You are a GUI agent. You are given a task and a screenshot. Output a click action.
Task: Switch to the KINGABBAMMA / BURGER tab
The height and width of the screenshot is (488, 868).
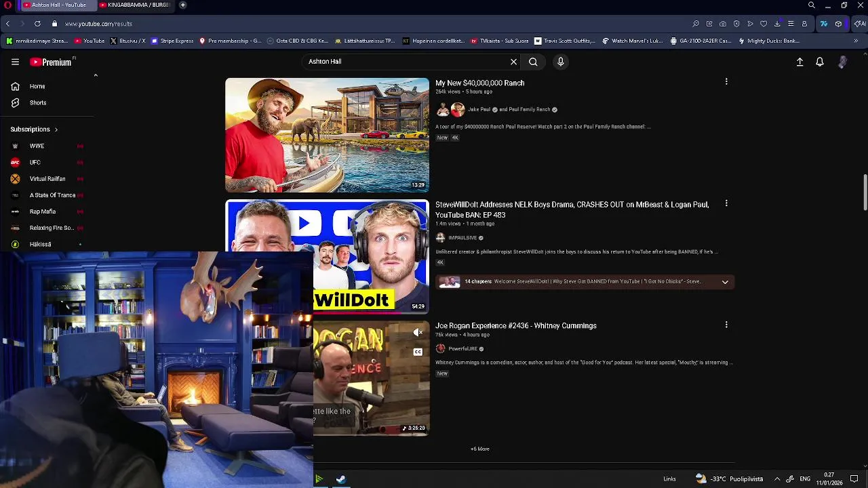(134, 5)
